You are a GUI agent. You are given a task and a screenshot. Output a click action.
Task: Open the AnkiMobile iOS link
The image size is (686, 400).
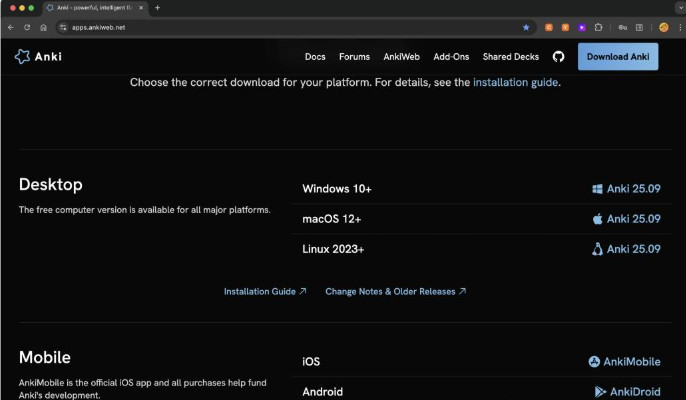point(624,361)
